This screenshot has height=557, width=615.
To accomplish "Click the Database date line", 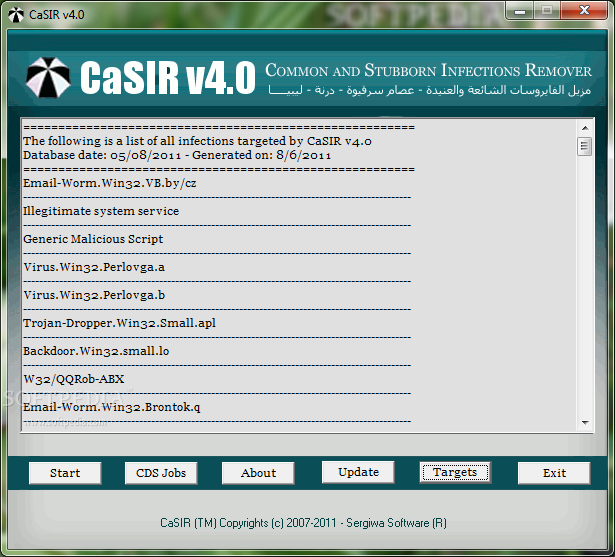I will [177, 155].
